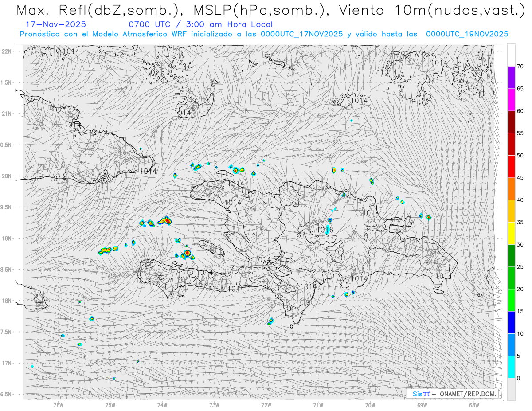Click the 17N latitude label
Screen dimensions: 532x411
pos(7,363)
